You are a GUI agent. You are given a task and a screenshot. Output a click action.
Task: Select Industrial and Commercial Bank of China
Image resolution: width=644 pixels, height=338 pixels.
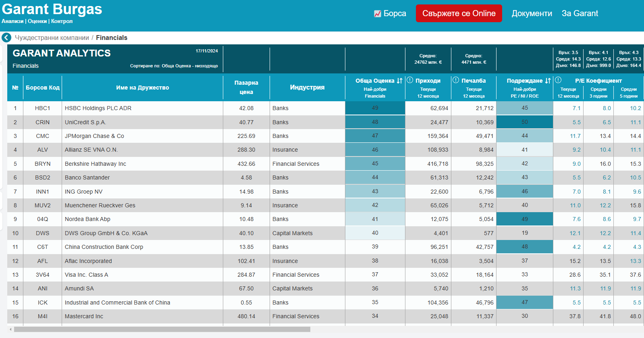117,303
